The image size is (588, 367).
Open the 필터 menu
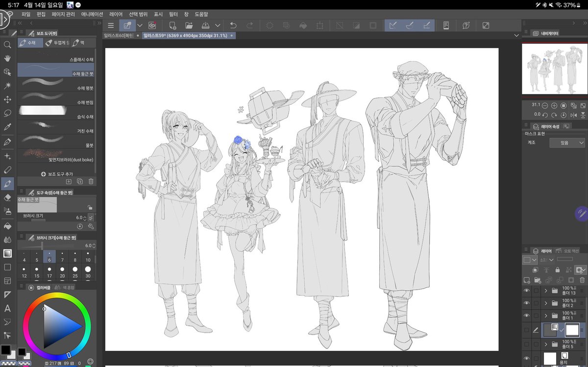coord(173,14)
